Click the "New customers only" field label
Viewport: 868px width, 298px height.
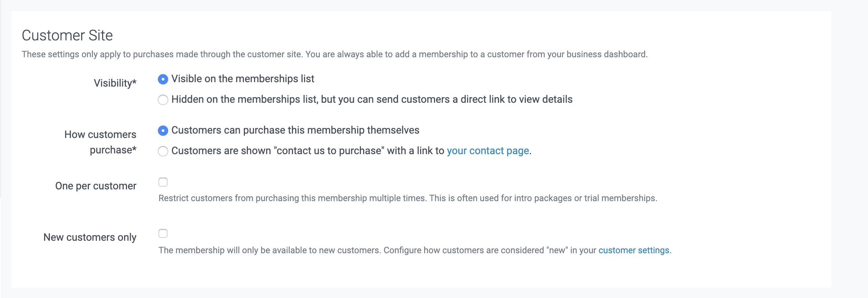point(90,237)
